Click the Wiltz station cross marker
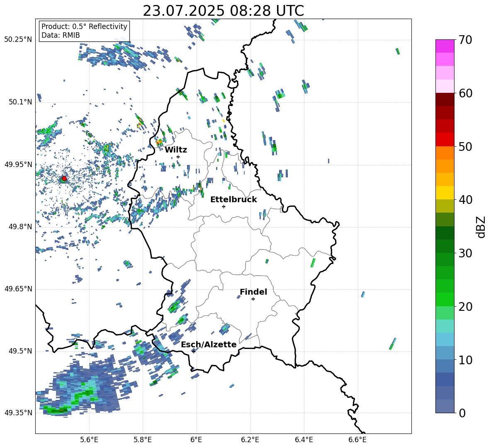The height and width of the screenshot is (448, 491). tap(178, 157)
